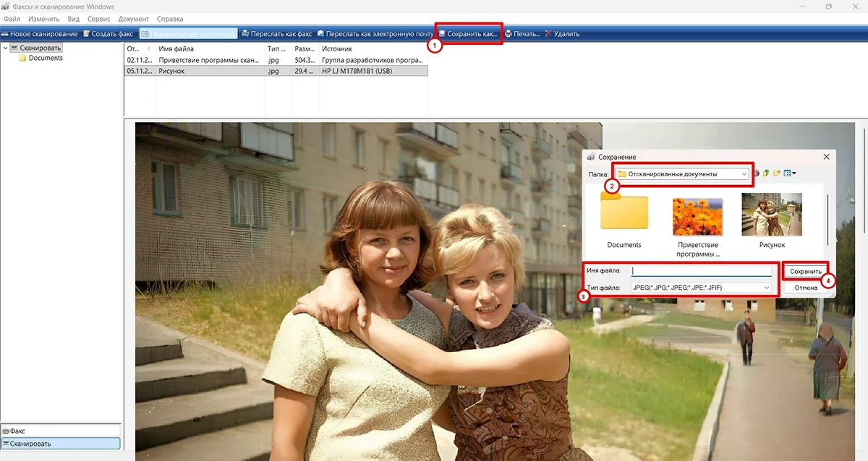Create a new folder in save dialog
This screenshot has height=461, width=868.
[x=778, y=173]
